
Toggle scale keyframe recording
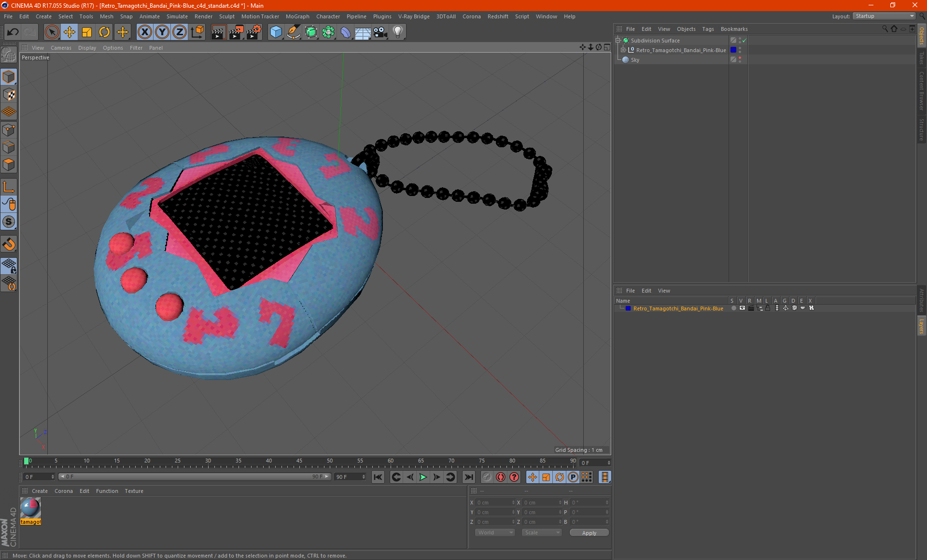tap(546, 477)
